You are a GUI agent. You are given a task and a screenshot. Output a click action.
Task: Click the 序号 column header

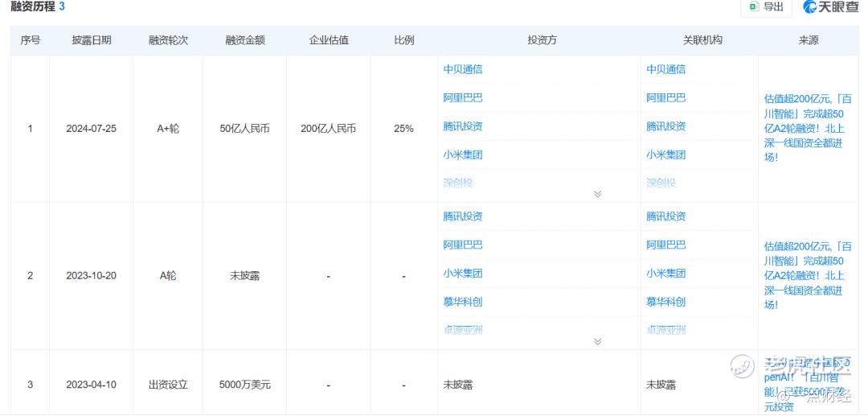click(31, 40)
